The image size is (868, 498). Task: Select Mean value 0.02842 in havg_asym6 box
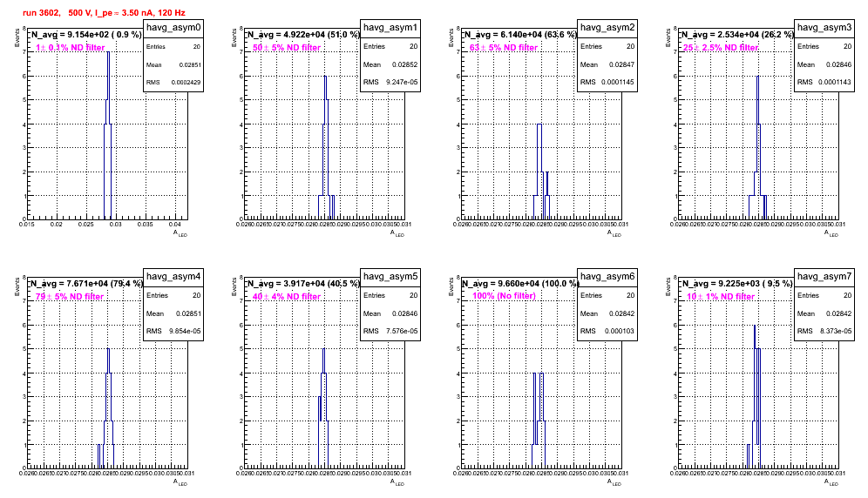click(x=621, y=313)
